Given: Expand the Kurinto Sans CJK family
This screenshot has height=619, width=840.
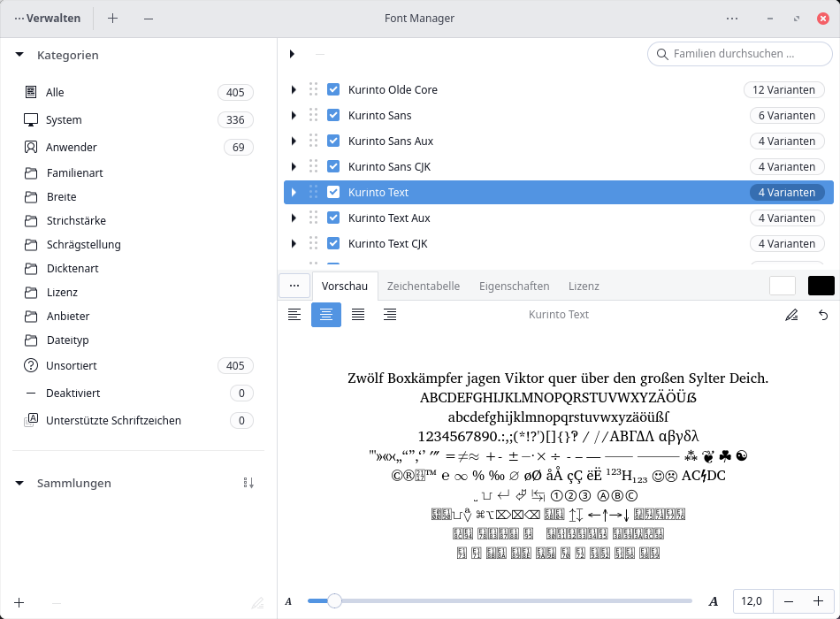Looking at the screenshot, I should (x=294, y=166).
